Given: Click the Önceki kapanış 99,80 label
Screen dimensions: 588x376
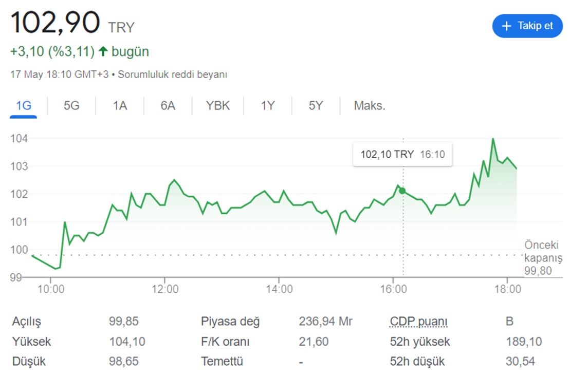Looking at the screenshot, I should (x=543, y=257).
